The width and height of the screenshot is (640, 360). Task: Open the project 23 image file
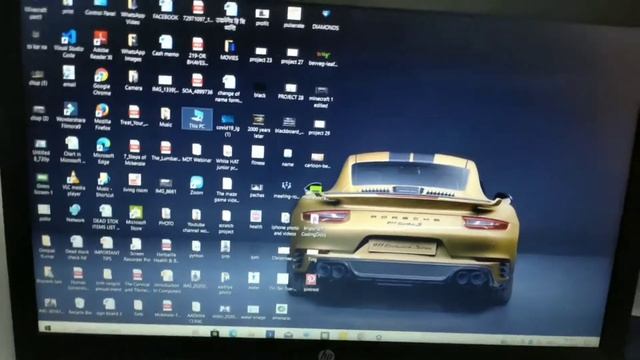tap(260, 55)
